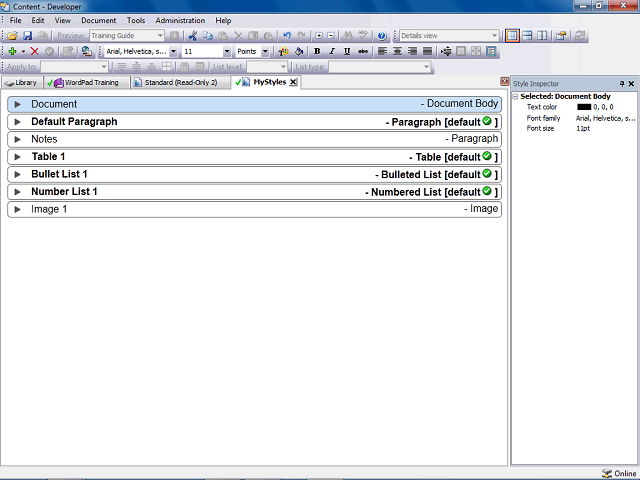Click the blue Undo arrow icon

(x=287, y=36)
